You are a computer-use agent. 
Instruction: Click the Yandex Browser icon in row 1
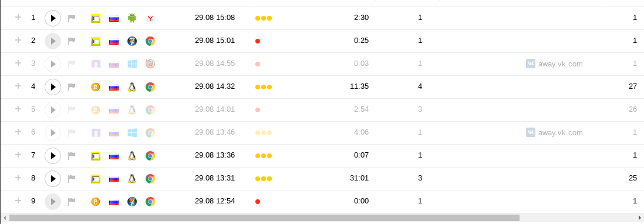[150, 18]
